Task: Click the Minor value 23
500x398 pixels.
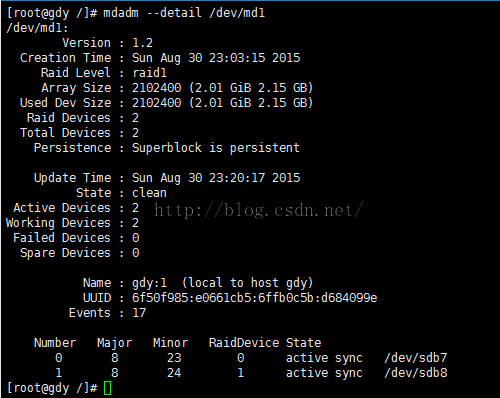Action: [x=174, y=358]
